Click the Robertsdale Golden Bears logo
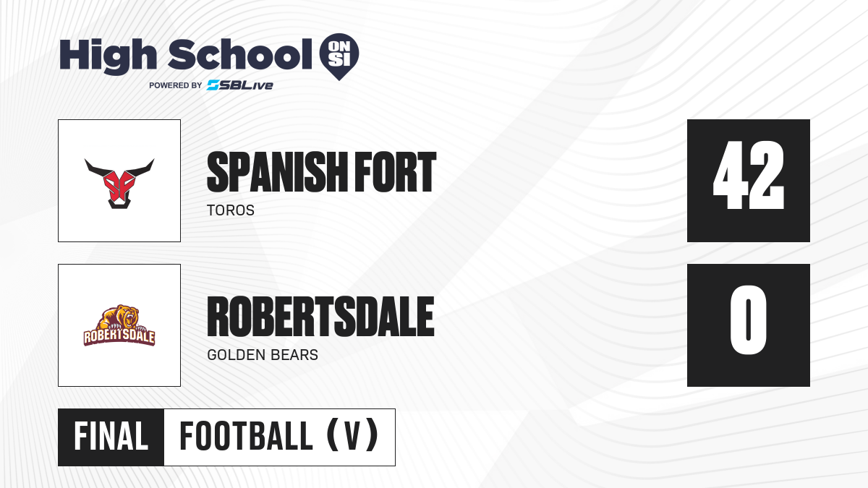This screenshot has width=868, height=488. [x=119, y=325]
